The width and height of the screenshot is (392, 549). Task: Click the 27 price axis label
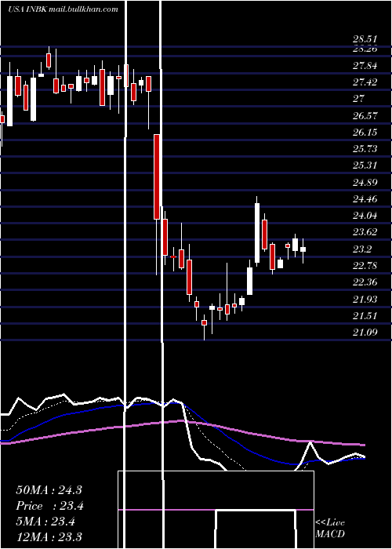pyautogui.click(x=358, y=99)
